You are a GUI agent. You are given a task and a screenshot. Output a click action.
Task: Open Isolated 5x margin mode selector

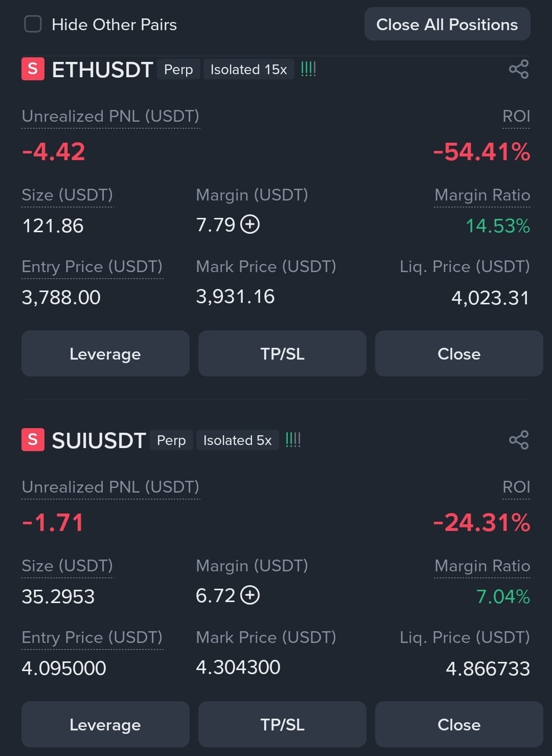tap(237, 440)
